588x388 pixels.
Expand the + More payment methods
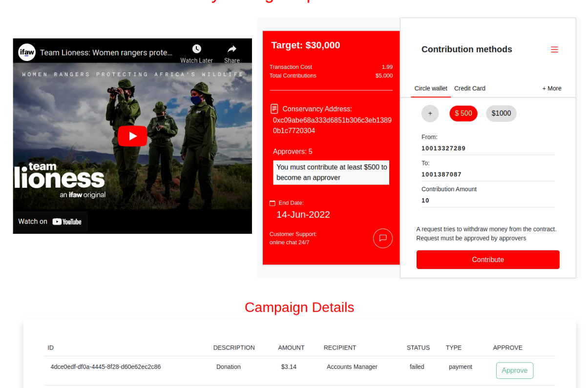pos(551,88)
